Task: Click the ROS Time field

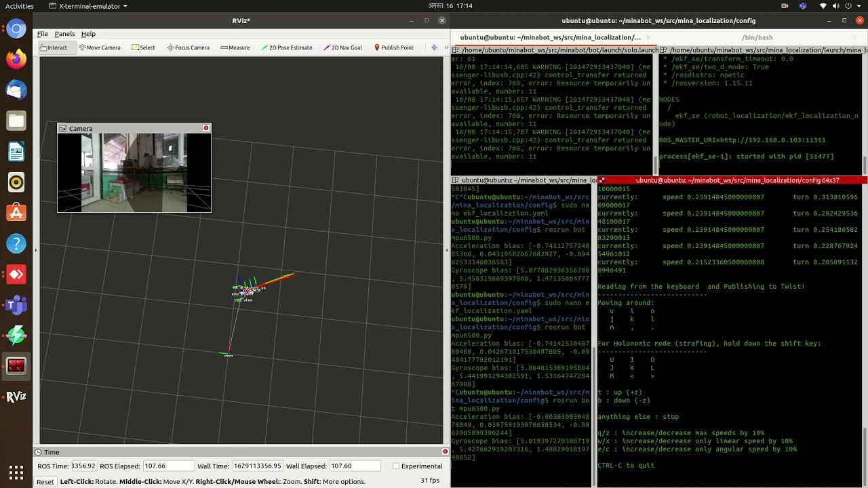Action: pyautogui.click(x=84, y=466)
